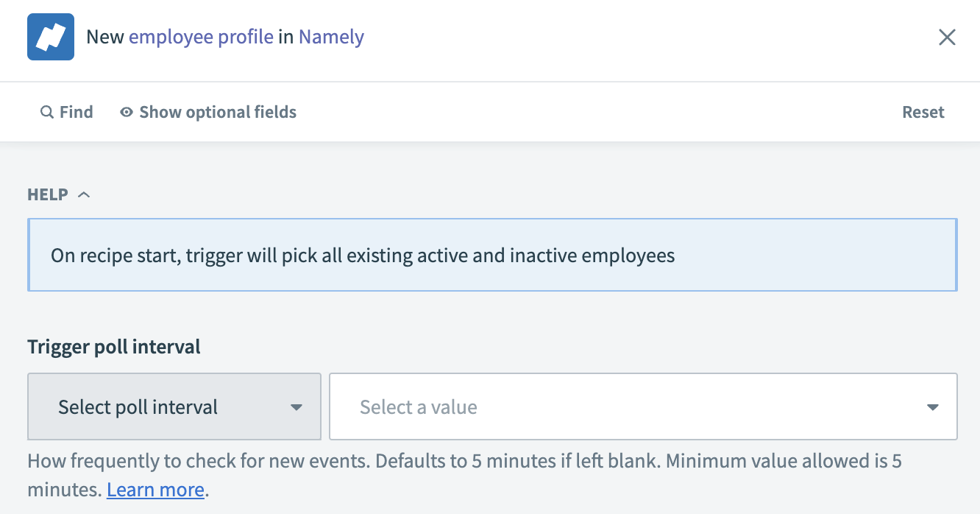This screenshot has width=980, height=514.
Task: Click inside the help description text box
Action: click(492, 254)
